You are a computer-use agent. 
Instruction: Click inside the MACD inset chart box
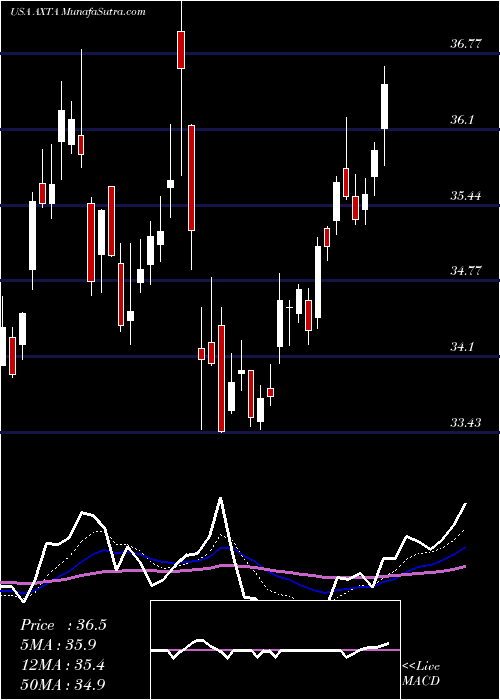click(275, 650)
